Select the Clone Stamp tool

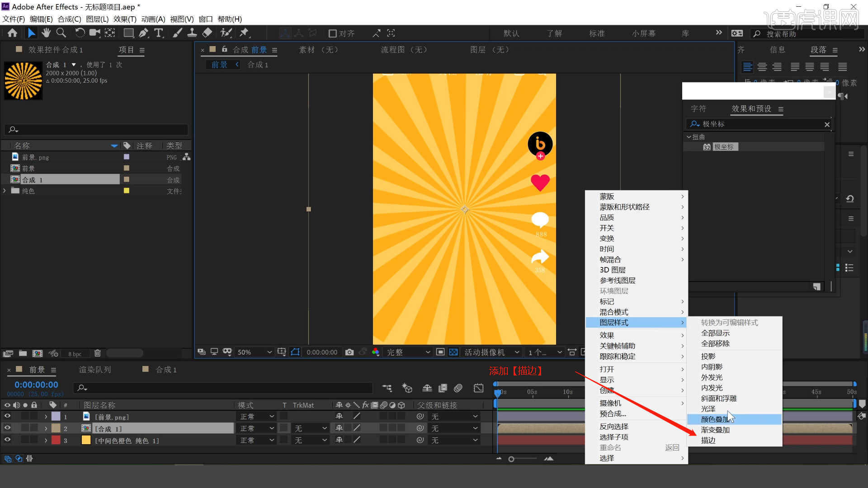192,33
